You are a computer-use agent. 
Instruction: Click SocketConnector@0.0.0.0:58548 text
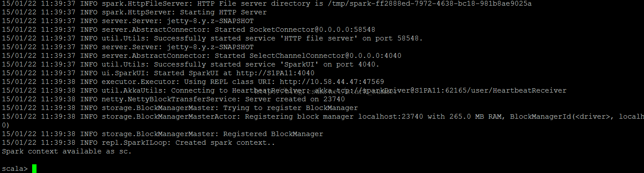(312, 30)
